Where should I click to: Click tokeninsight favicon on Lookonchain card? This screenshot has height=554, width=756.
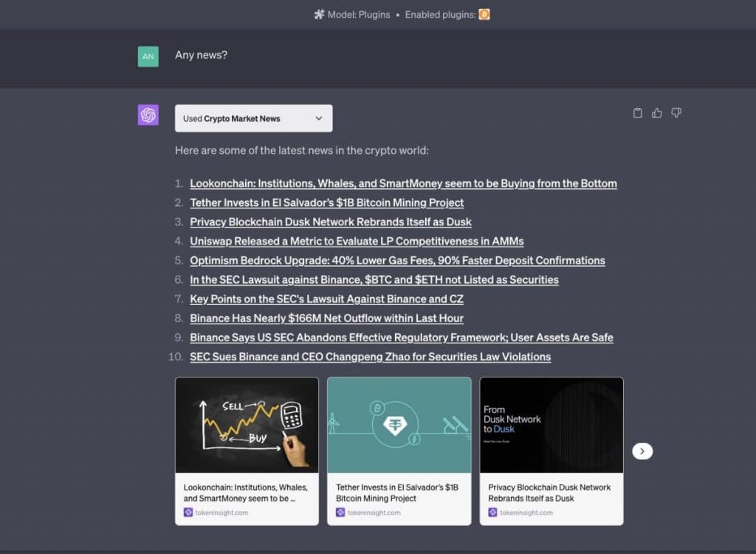click(x=188, y=513)
